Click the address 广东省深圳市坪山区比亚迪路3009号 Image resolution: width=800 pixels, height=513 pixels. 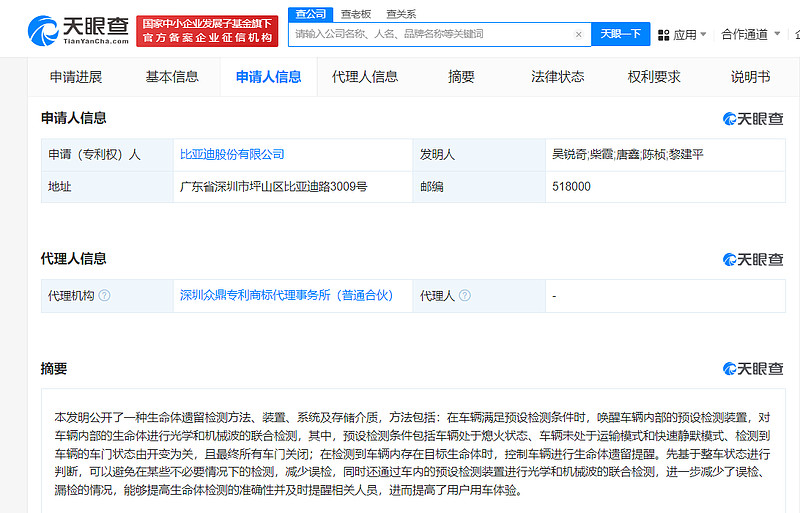(x=273, y=186)
